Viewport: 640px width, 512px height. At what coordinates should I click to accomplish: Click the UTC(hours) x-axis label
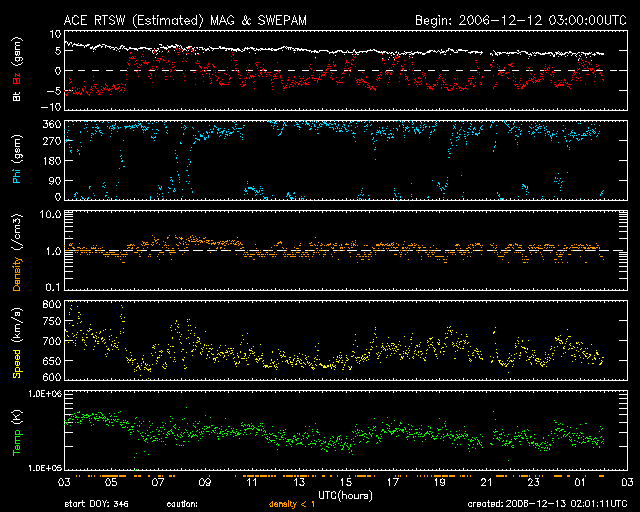click(x=347, y=495)
